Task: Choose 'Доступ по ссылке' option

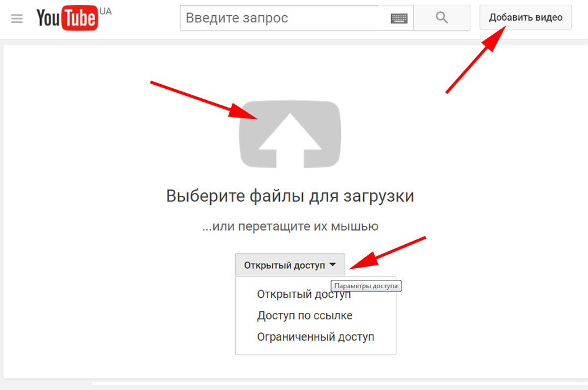Action: (x=305, y=315)
